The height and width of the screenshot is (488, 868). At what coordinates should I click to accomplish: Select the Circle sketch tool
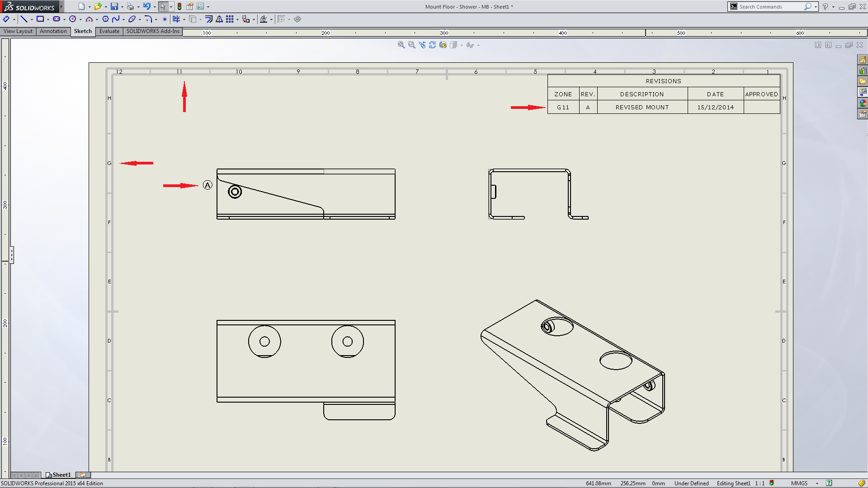[x=72, y=19]
